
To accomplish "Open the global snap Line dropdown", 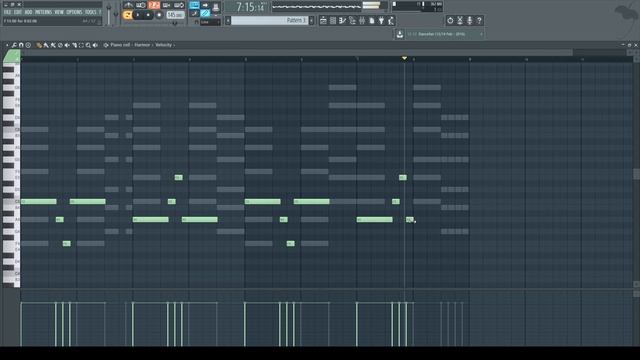I will [210, 22].
